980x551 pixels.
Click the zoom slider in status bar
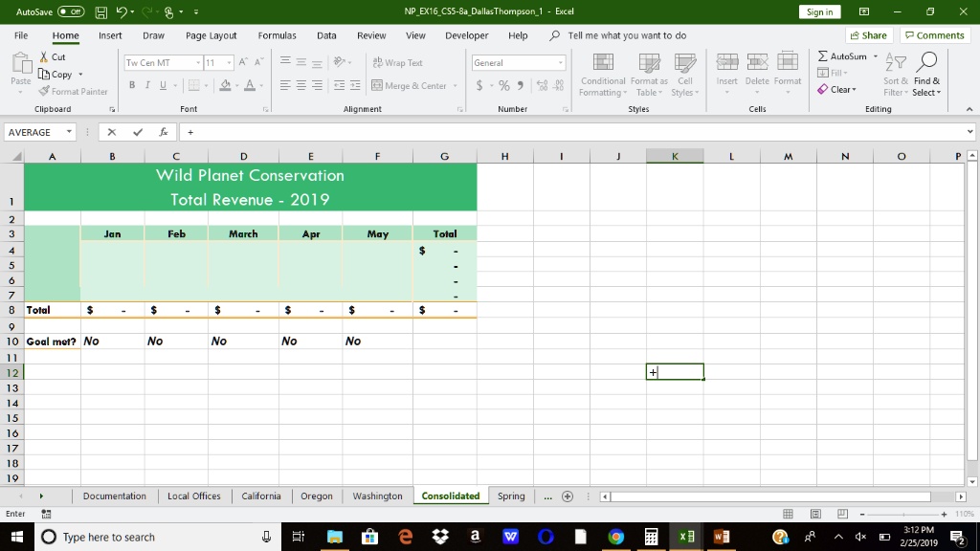click(x=903, y=514)
